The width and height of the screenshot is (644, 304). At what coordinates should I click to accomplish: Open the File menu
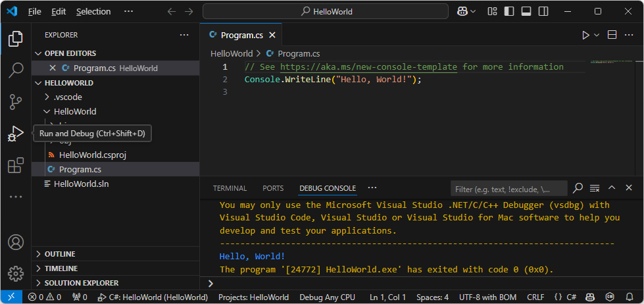(34, 11)
